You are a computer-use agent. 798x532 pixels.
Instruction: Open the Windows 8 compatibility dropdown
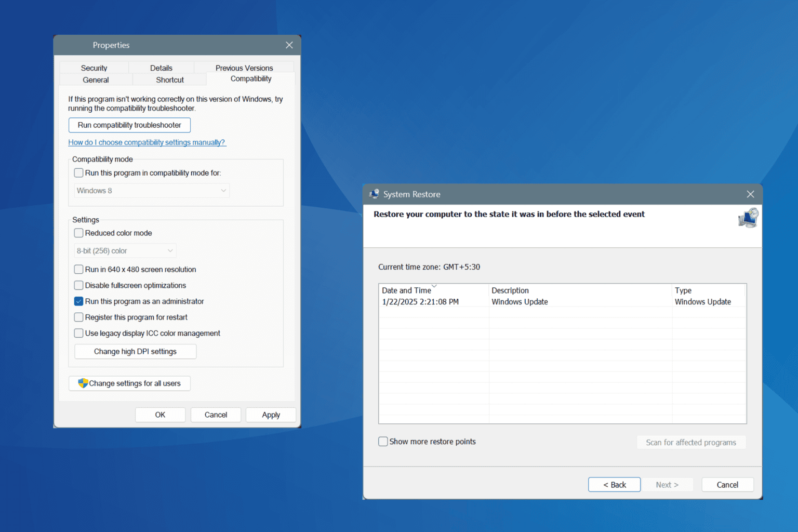click(152, 191)
